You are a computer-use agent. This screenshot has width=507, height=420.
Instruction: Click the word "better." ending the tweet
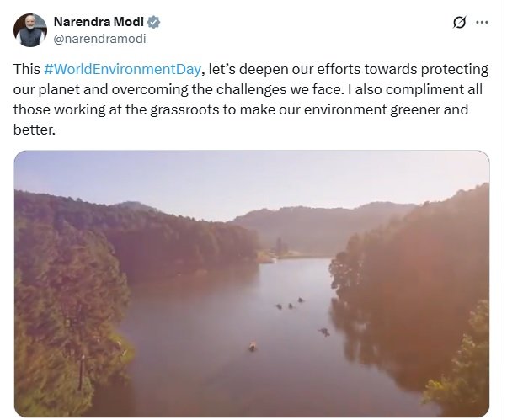35,130
